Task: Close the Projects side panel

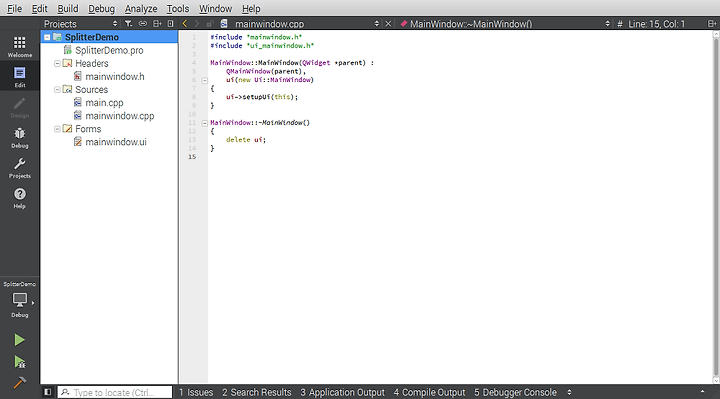Action: 170,23
